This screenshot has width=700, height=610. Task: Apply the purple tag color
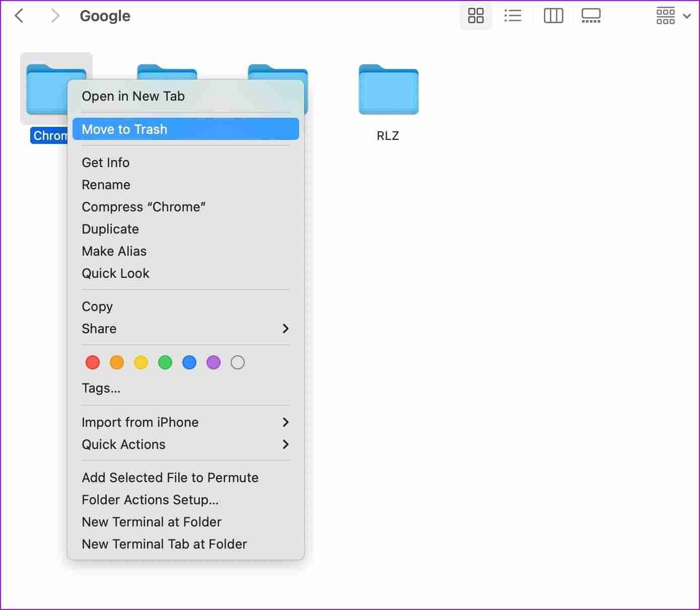tap(214, 362)
